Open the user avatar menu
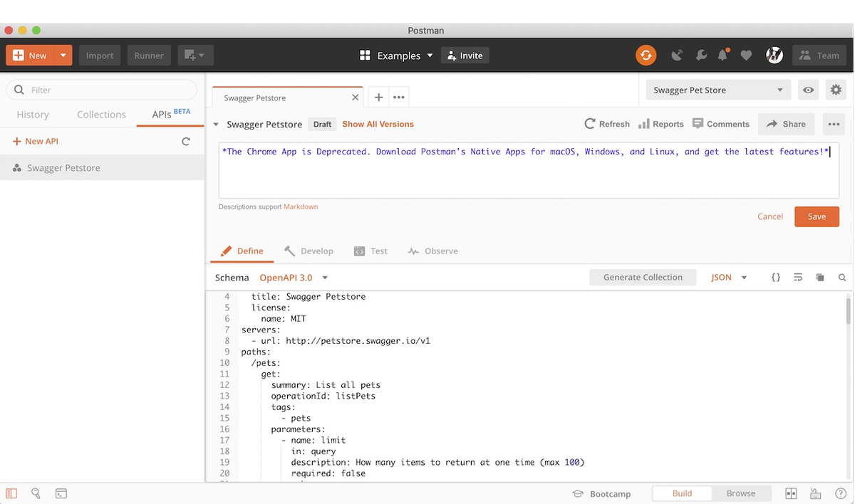The image size is (855, 504). [774, 56]
